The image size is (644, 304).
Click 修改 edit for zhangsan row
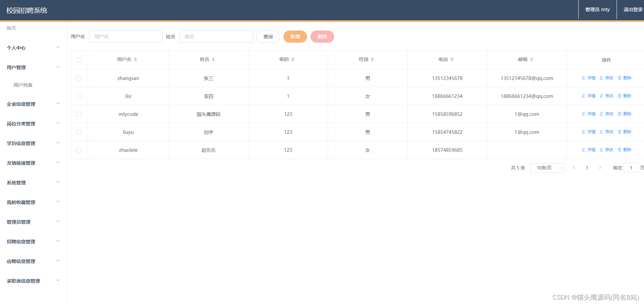(606, 78)
